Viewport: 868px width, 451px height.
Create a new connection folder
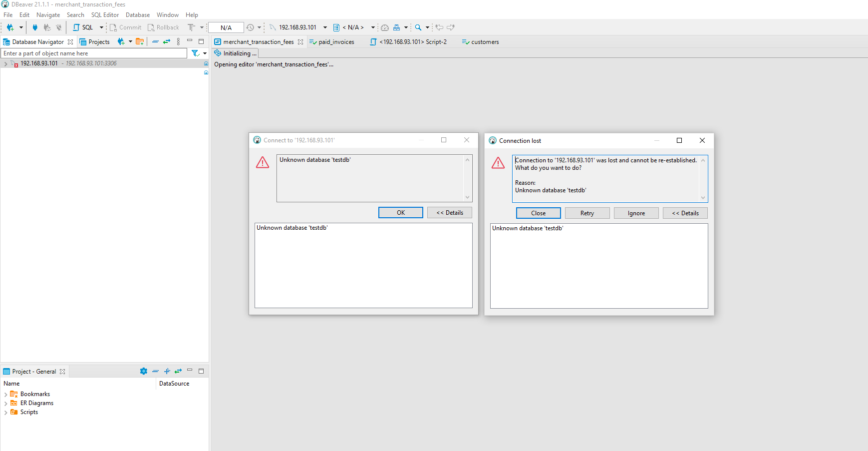pos(140,41)
